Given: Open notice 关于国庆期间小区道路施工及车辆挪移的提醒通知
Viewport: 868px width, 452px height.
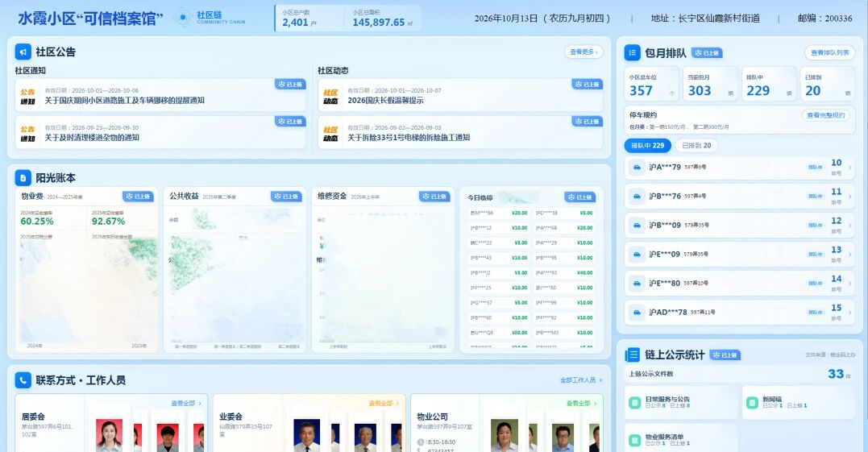Looking at the screenshot, I should tap(160, 95).
